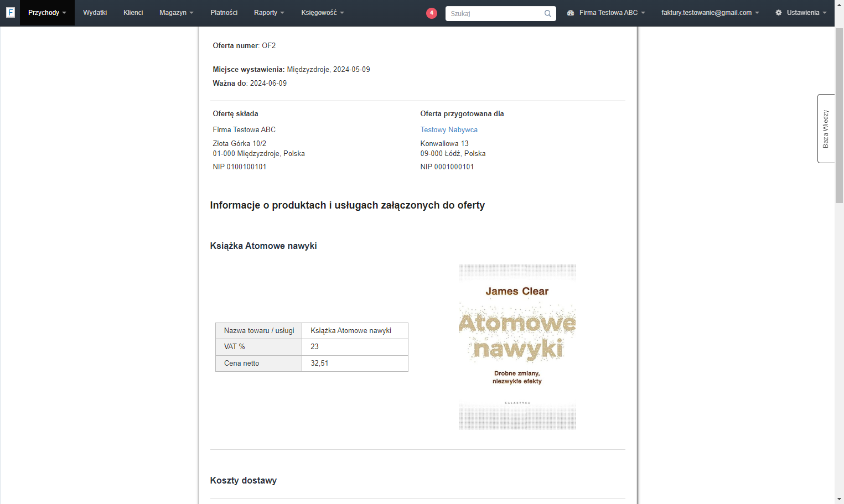Click the 'Koszty dostawy' heading
The height and width of the screenshot is (504, 844).
244,481
